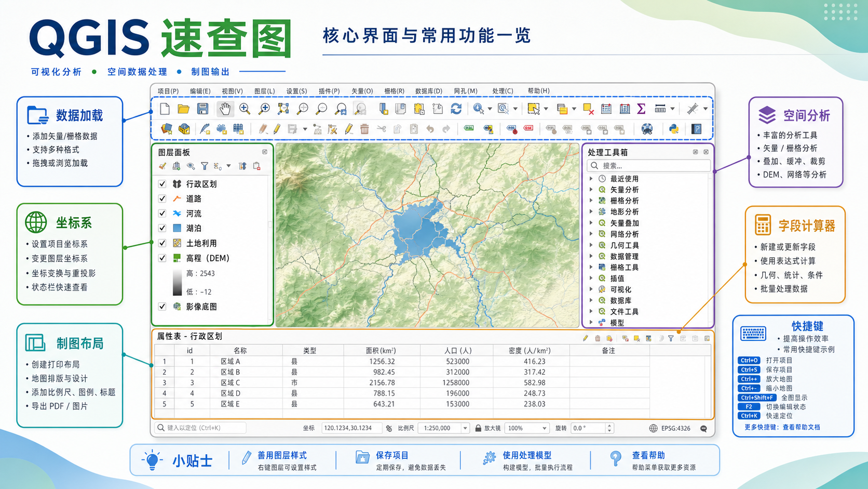Click the New Project blank page icon
The image size is (868, 489).
point(165,109)
